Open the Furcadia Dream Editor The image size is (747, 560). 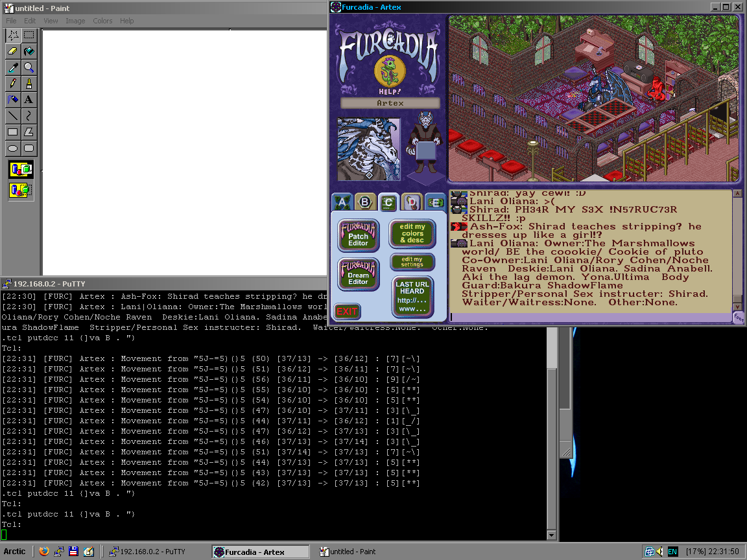[358, 274]
